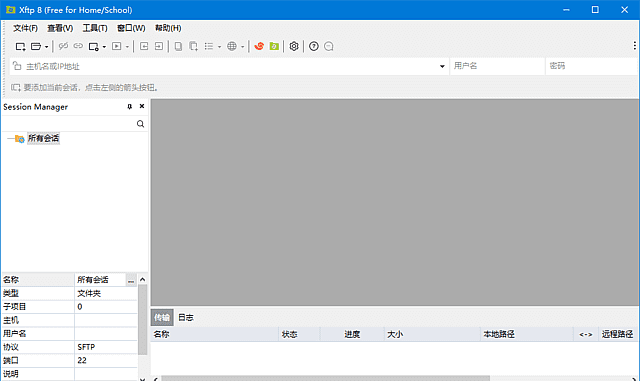Click the chat bubble feedback icon
This screenshot has width=640, height=381.
click(329, 46)
